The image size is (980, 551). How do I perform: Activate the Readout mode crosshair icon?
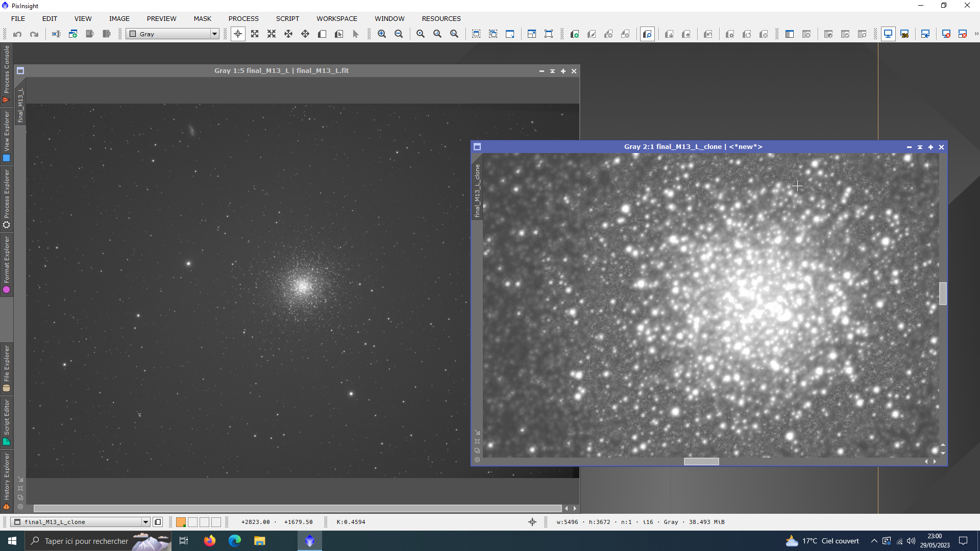[238, 34]
